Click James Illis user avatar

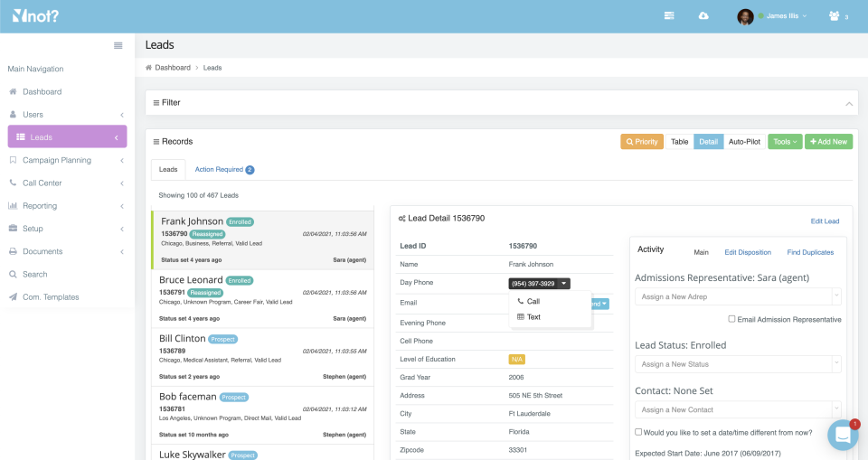pos(745,16)
